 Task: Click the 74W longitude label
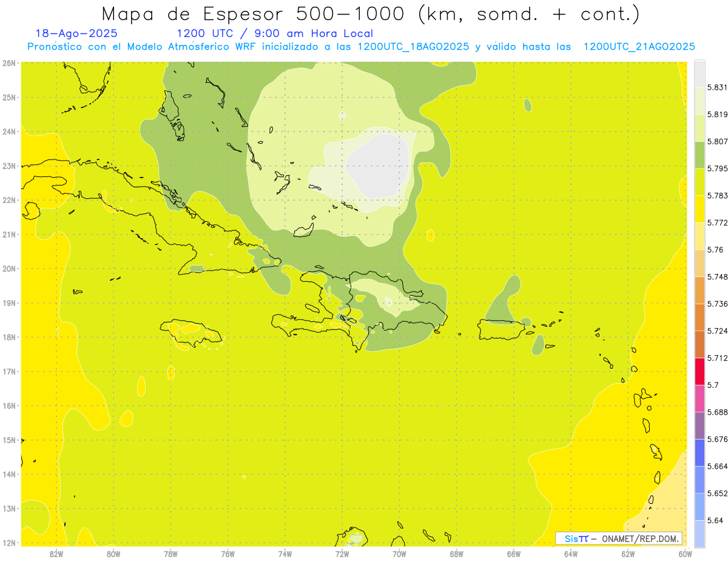pos(285,554)
